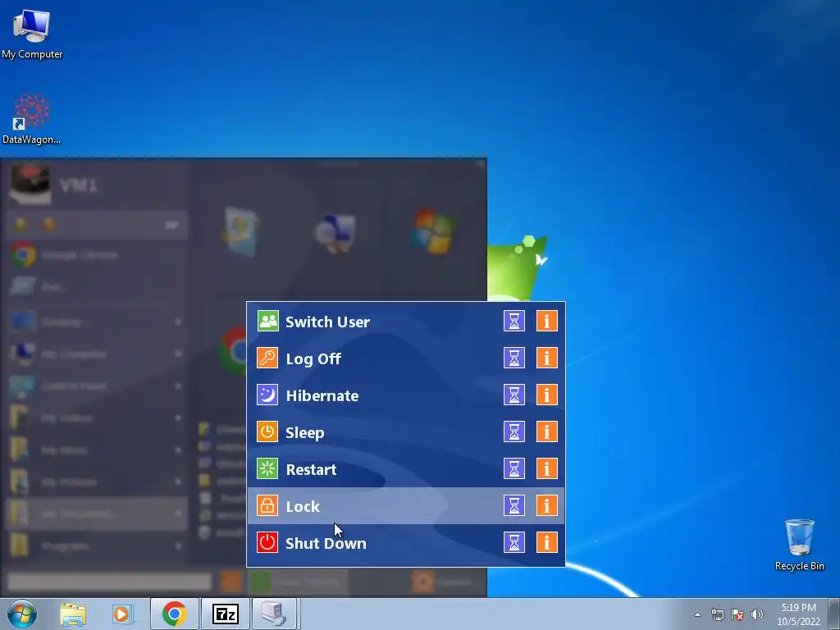
Task: Select Restart in the power menu
Action: [405, 468]
